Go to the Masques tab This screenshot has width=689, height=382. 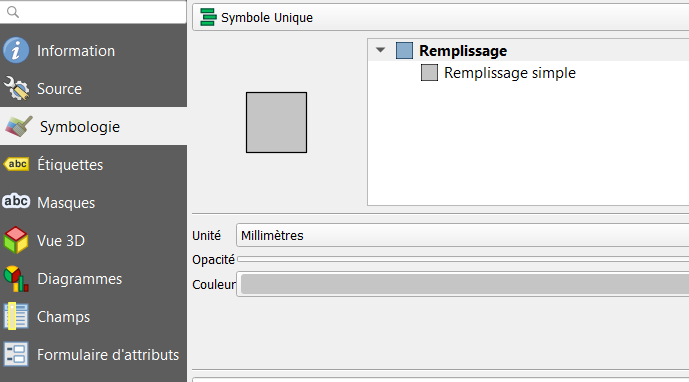pos(93,202)
